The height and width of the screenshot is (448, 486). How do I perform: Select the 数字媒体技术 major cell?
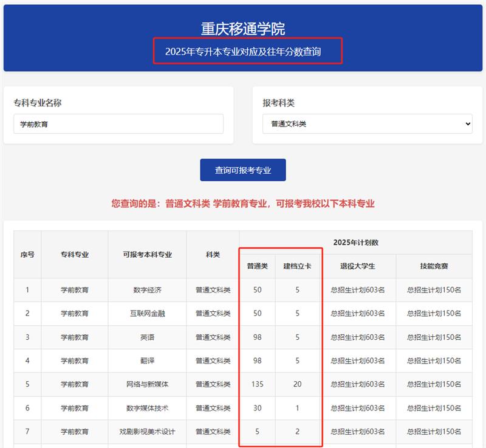point(147,408)
